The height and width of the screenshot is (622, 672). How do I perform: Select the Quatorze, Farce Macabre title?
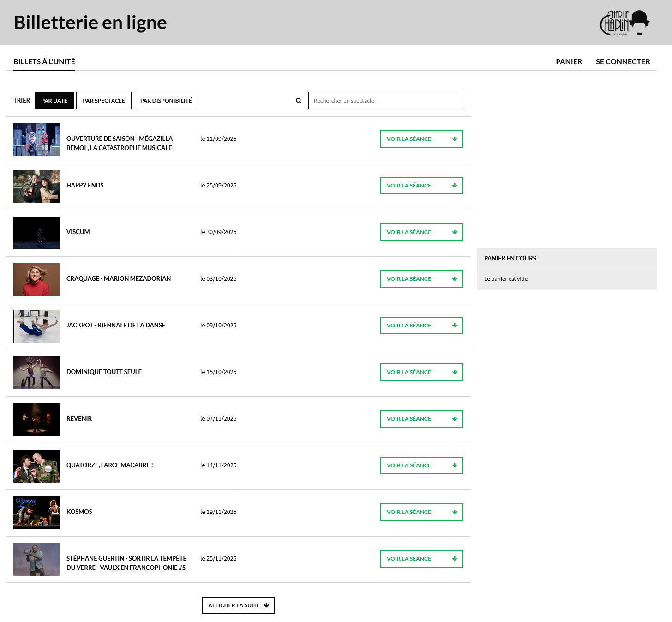(x=109, y=465)
